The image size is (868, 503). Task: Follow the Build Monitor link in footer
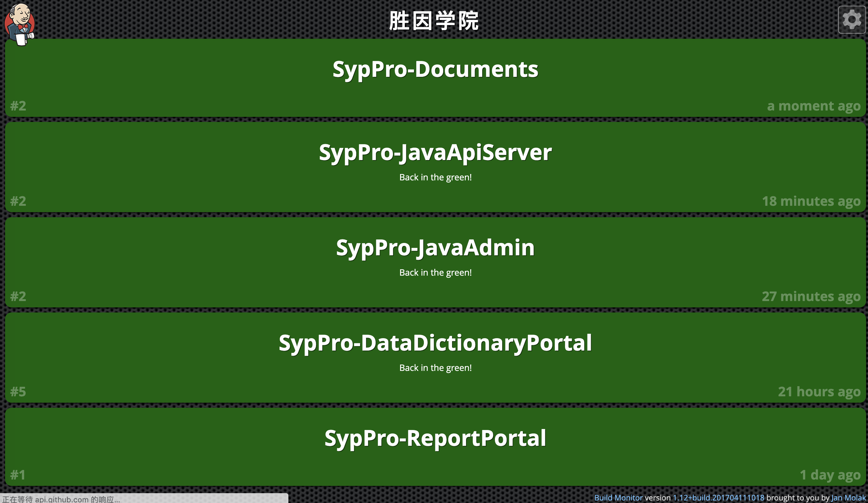618,498
